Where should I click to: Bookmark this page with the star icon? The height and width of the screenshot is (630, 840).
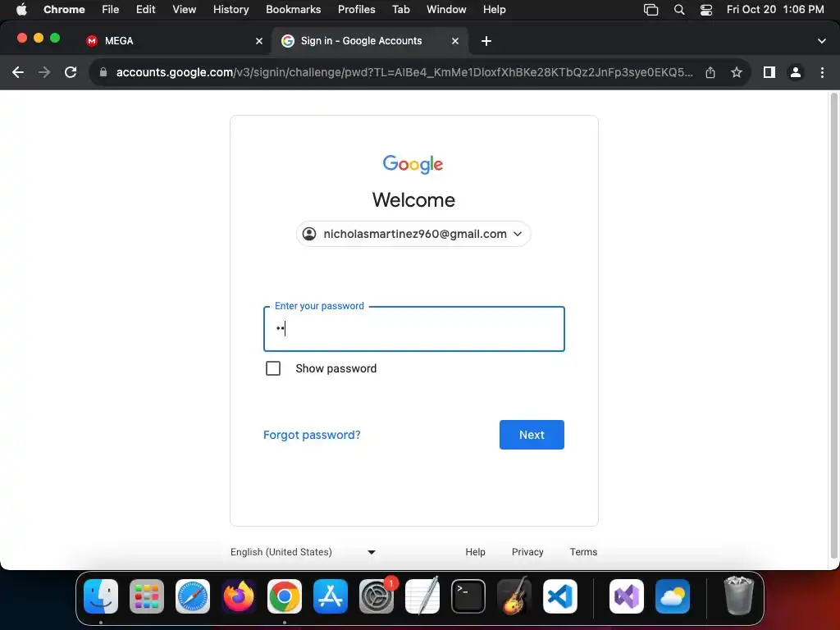pos(737,72)
